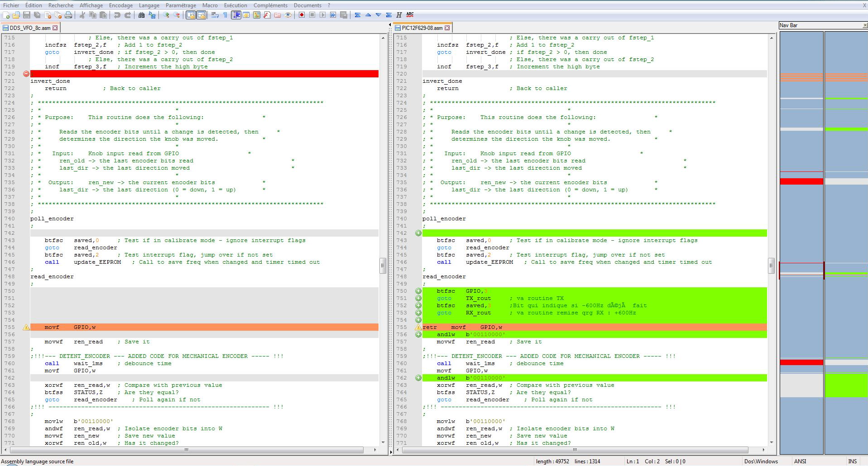868x466 pixels.
Task: Jump to the next difference
Action: click(x=378, y=15)
